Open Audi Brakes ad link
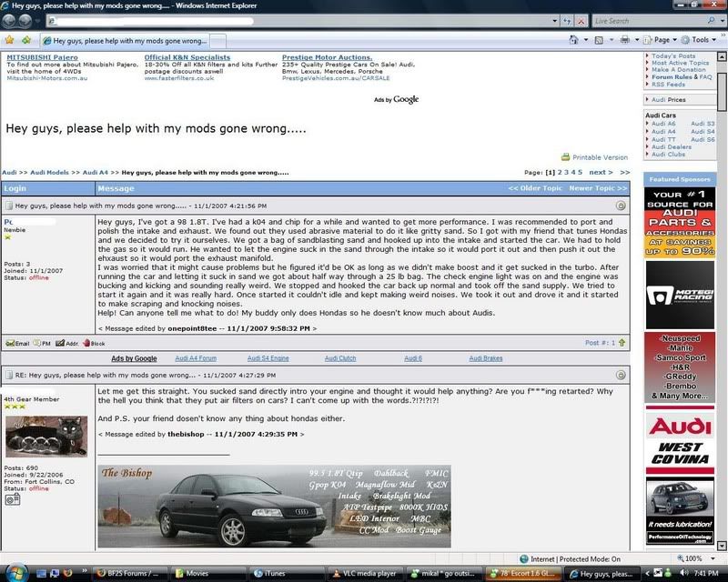The image size is (728, 582). click(486, 358)
